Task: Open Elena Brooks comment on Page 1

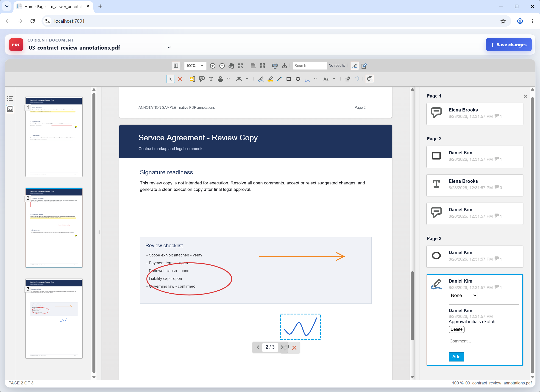Action: click(475, 114)
